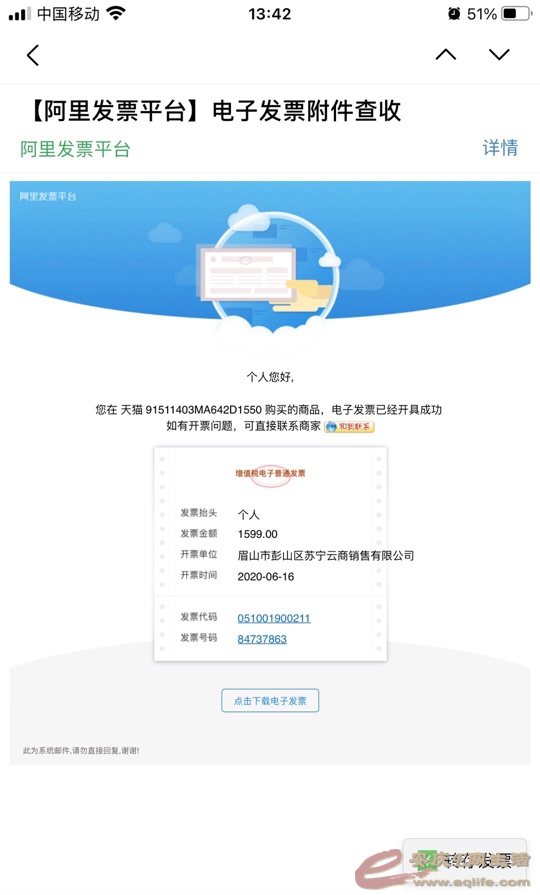540x895 pixels.
Task: Tap the Wi-Fi status icon
Action: tap(116, 14)
